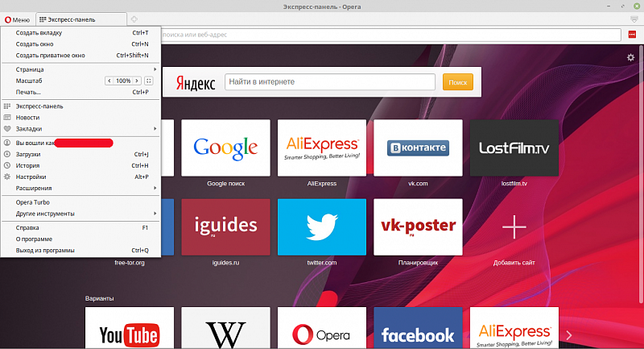Click the free-tor.org label
Image resolution: width=644 pixels, height=349 pixels.
pyautogui.click(x=130, y=262)
